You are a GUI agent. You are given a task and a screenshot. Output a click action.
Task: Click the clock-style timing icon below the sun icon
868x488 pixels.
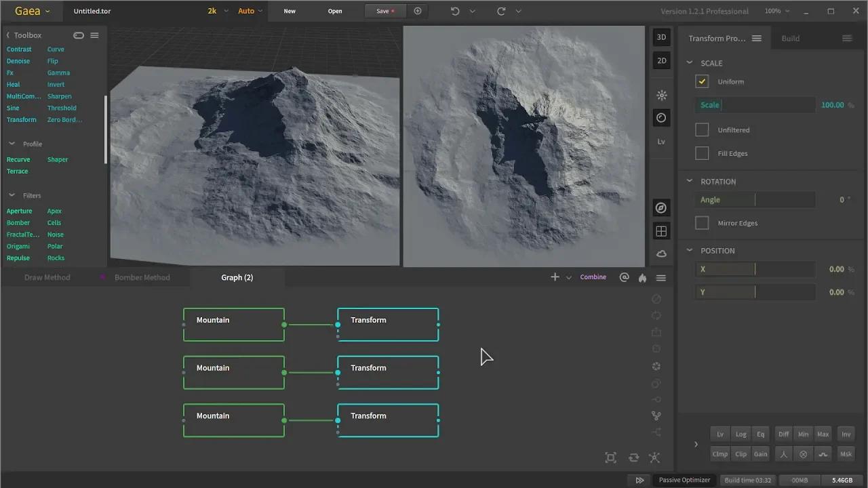pyautogui.click(x=661, y=117)
